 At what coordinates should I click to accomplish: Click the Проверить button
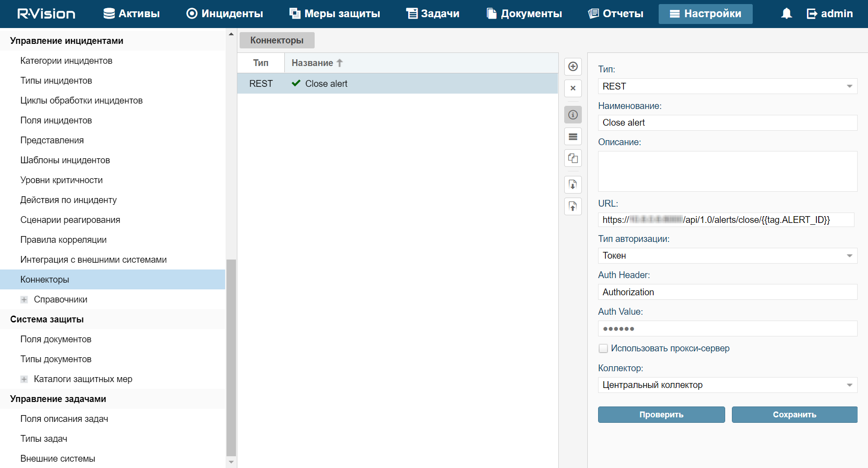[x=661, y=415]
